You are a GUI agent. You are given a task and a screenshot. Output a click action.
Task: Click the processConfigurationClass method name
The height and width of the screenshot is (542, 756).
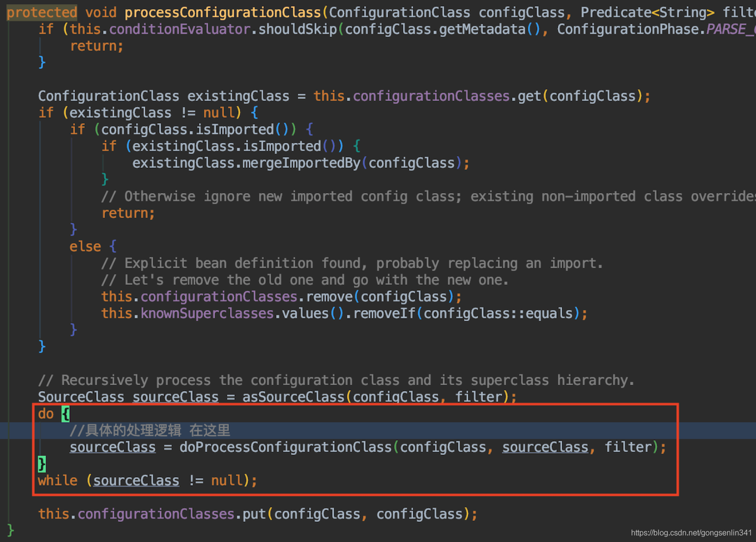tap(223, 12)
